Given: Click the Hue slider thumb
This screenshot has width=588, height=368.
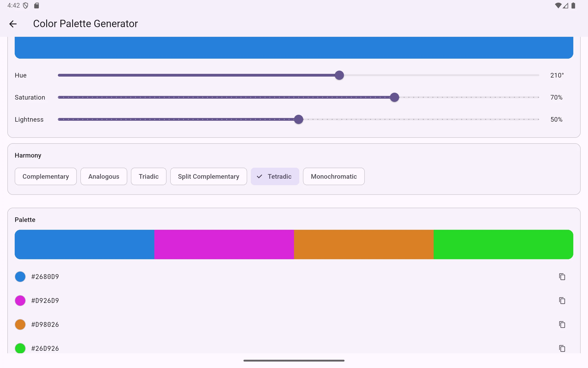Looking at the screenshot, I should coord(339,75).
